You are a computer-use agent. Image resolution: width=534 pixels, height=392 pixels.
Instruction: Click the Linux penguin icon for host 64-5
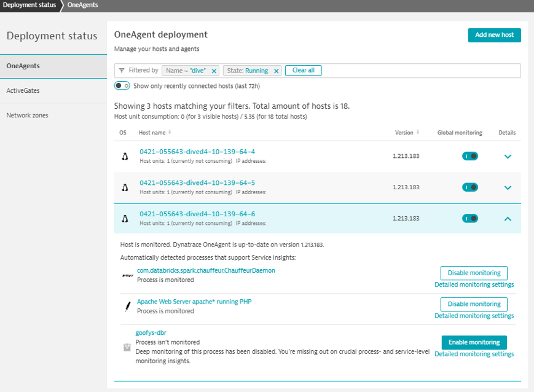click(x=125, y=187)
